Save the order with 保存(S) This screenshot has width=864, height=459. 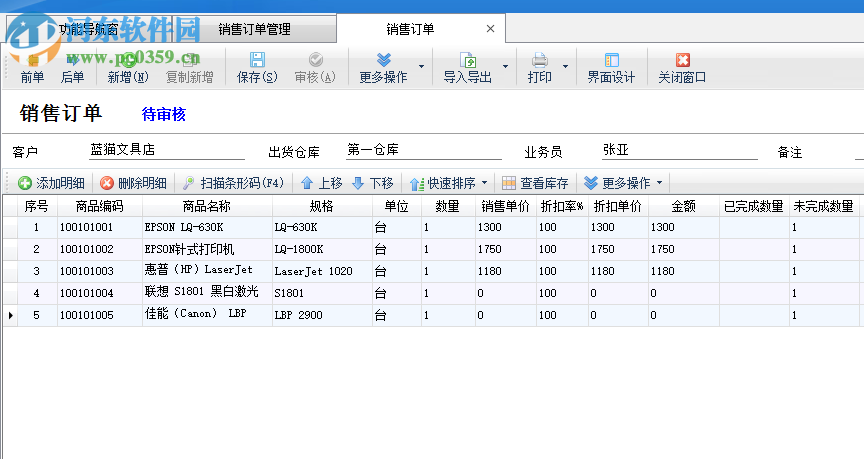pos(257,68)
